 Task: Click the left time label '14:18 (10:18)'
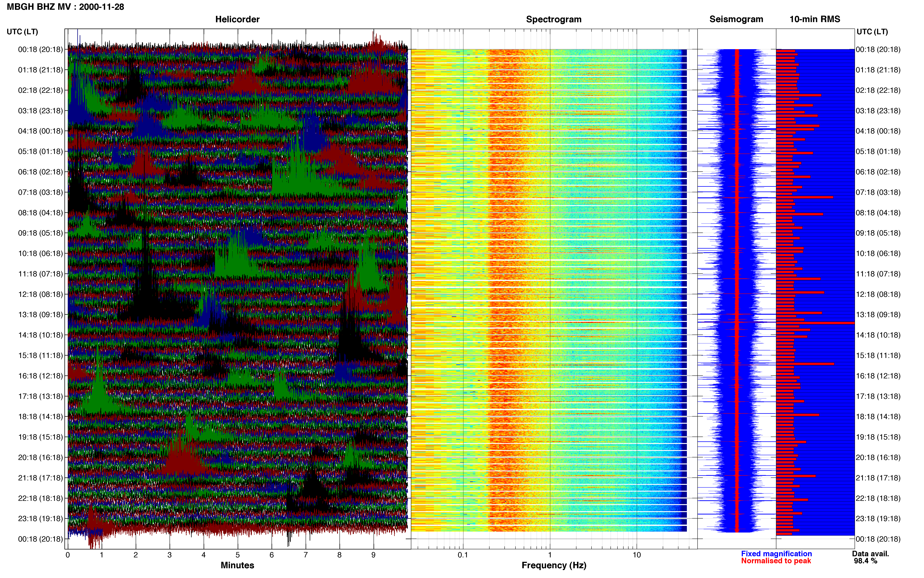point(41,335)
